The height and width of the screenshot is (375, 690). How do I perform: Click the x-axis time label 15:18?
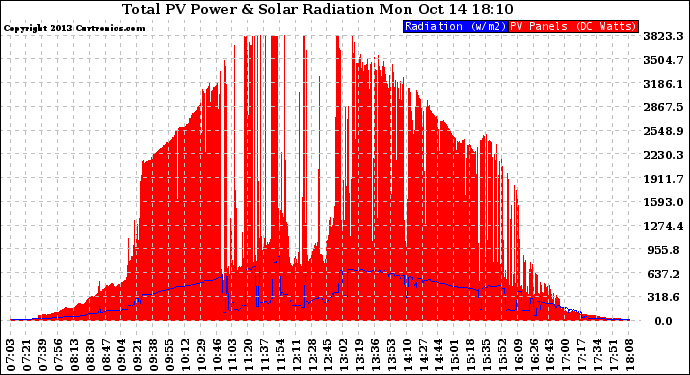point(470,355)
